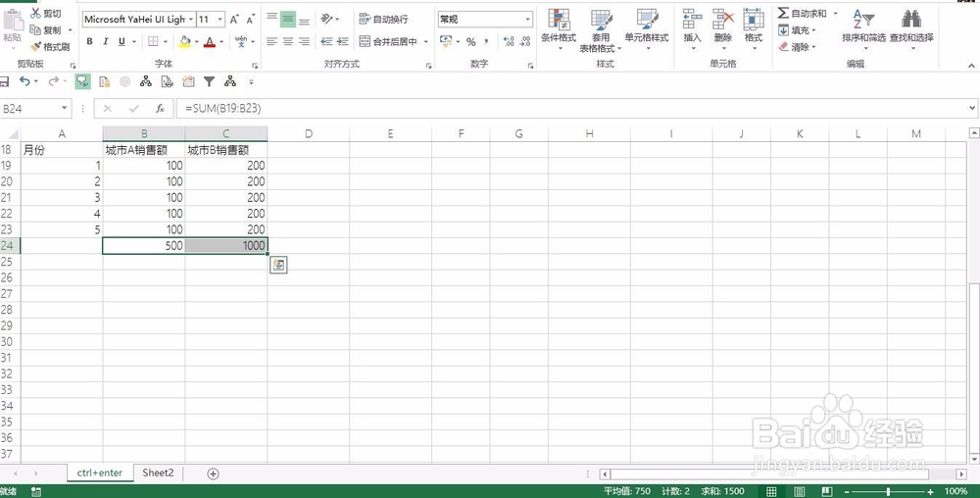Click Undo in quick access toolbar
Image resolution: width=980 pixels, height=498 pixels.
click(x=25, y=81)
